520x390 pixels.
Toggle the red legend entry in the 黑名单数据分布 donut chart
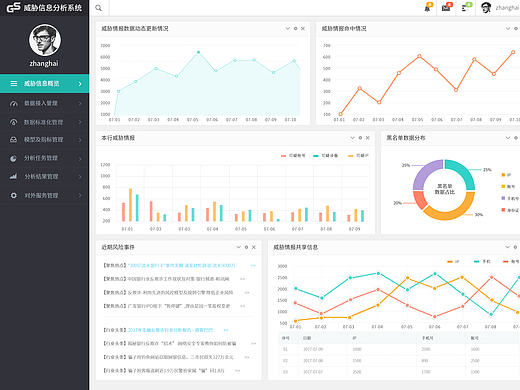[510, 210]
